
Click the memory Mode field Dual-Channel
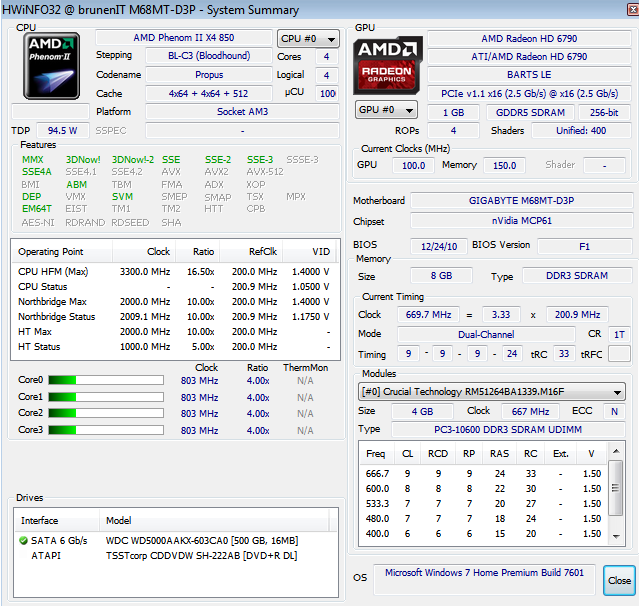point(486,335)
